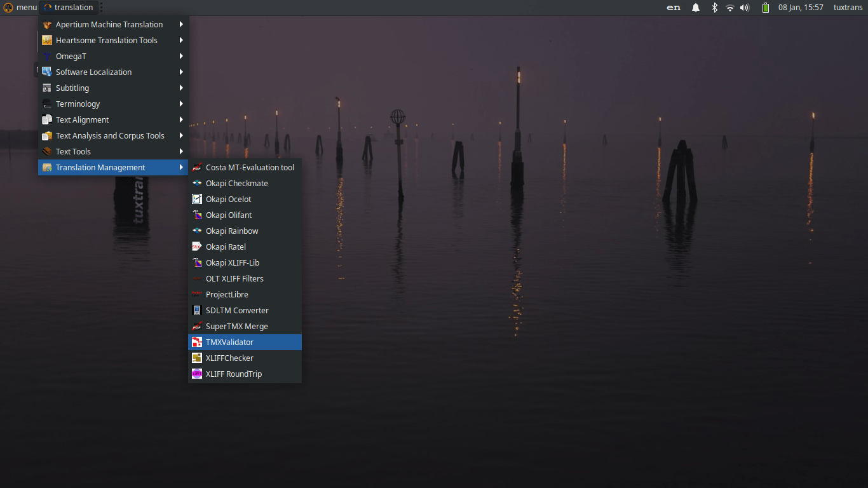Open the tuxtrans user menu
This screenshot has width=868, height=488.
pos(848,8)
